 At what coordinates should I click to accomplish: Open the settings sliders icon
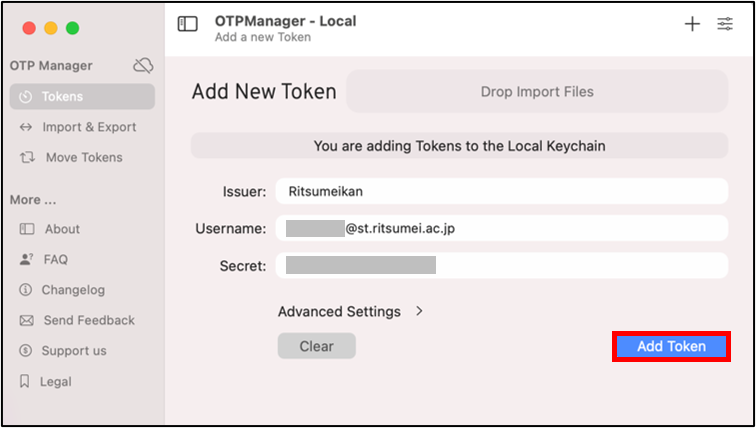725,24
